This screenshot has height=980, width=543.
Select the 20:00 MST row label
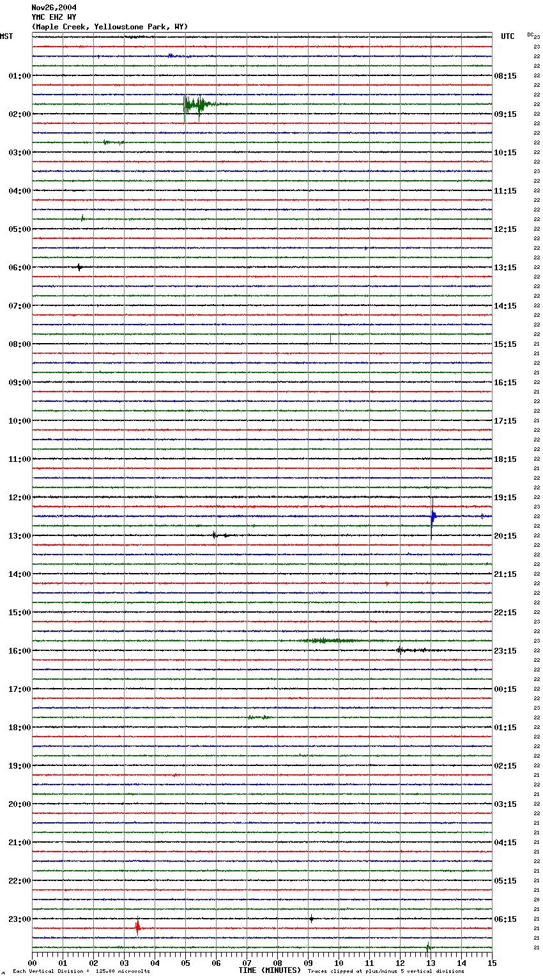click(20, 804)
